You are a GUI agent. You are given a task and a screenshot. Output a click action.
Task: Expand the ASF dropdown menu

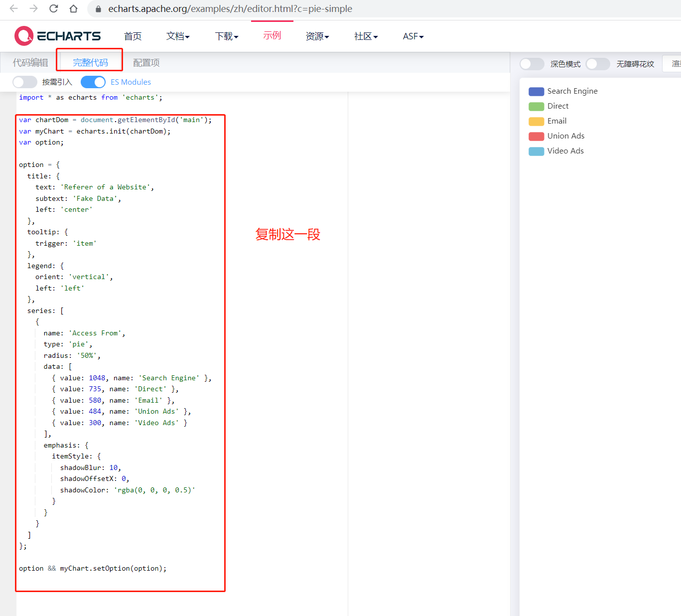(x=413, y=36)
